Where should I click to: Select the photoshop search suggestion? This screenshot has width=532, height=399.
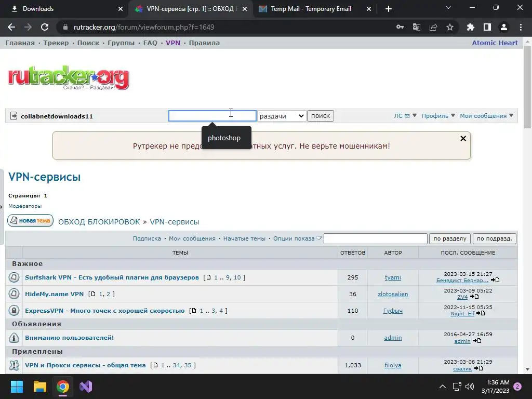click(x=224, y=138)
